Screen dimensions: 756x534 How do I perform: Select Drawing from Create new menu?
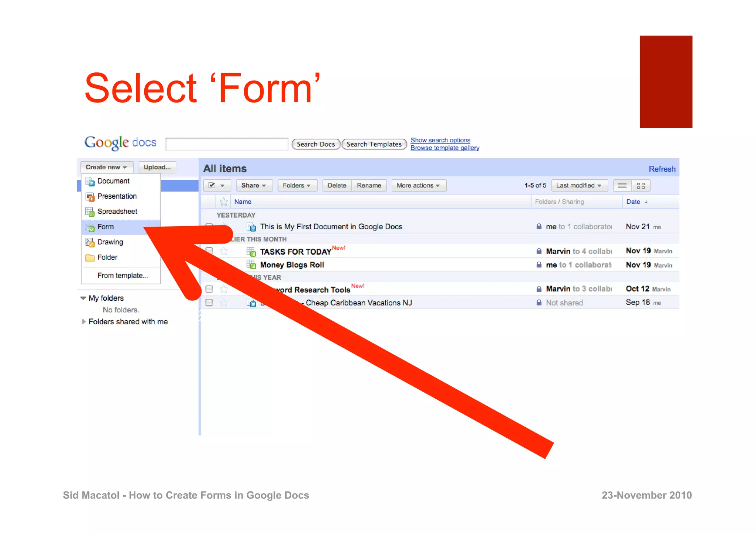click(121, 242)
